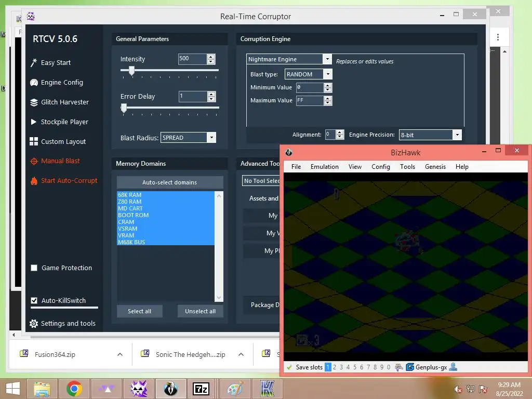Viewport: 532px width, 399px height.
Task: Click controller icon in BizHawk status bar
Action: point(399,367)
